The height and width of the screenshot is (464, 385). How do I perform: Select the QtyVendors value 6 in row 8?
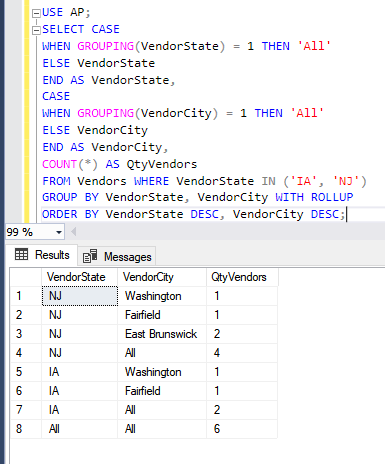click(242, 429)
